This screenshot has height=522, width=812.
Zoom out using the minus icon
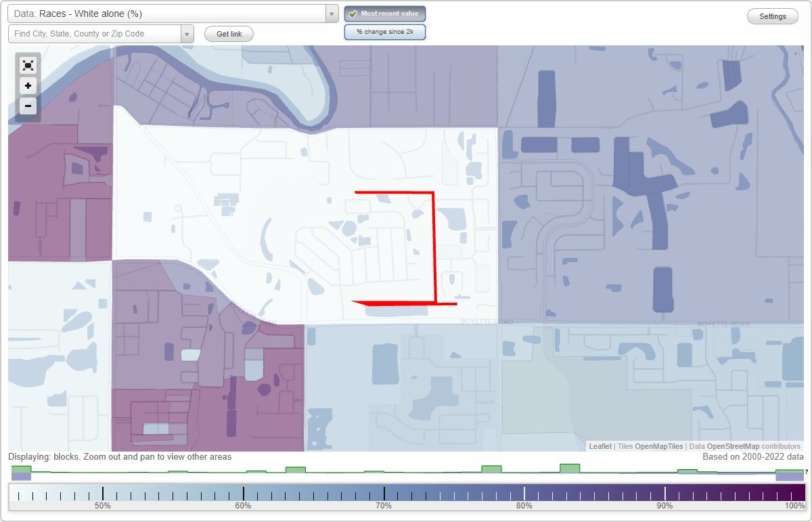point(28,106)
